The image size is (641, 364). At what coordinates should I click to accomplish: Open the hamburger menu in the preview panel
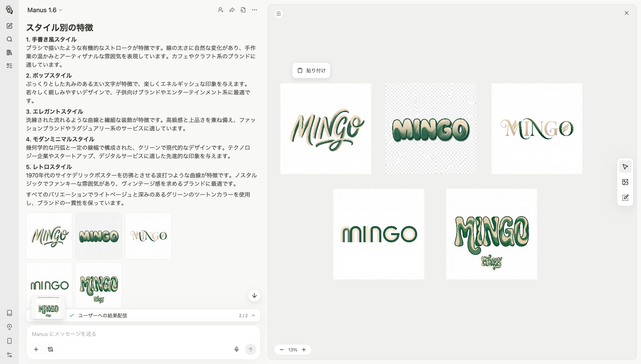pos(278,13)
